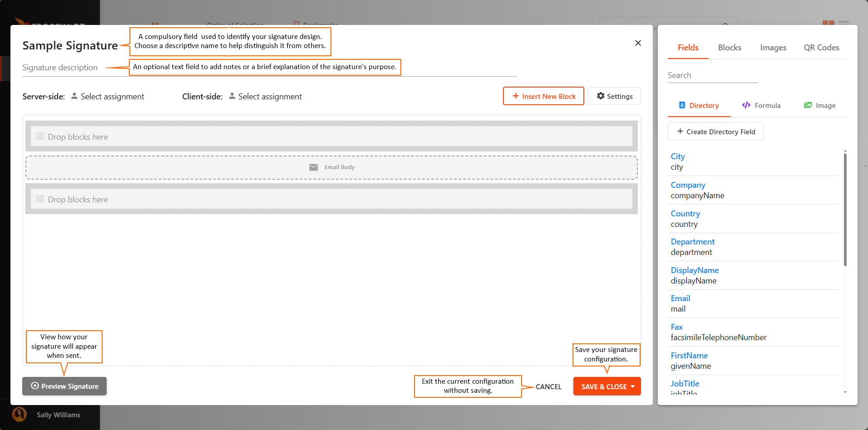Open the Formula sub-tab

click(767, 105)
